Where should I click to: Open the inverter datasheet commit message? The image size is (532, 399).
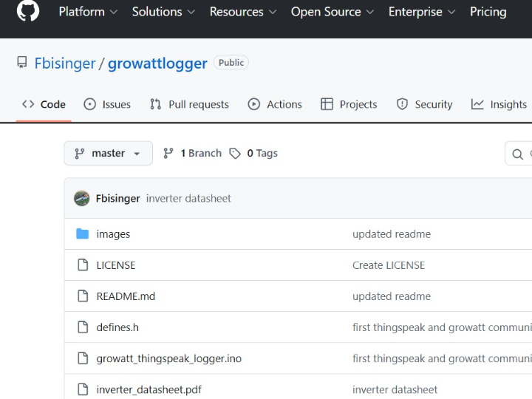click(x=188, y=198)
